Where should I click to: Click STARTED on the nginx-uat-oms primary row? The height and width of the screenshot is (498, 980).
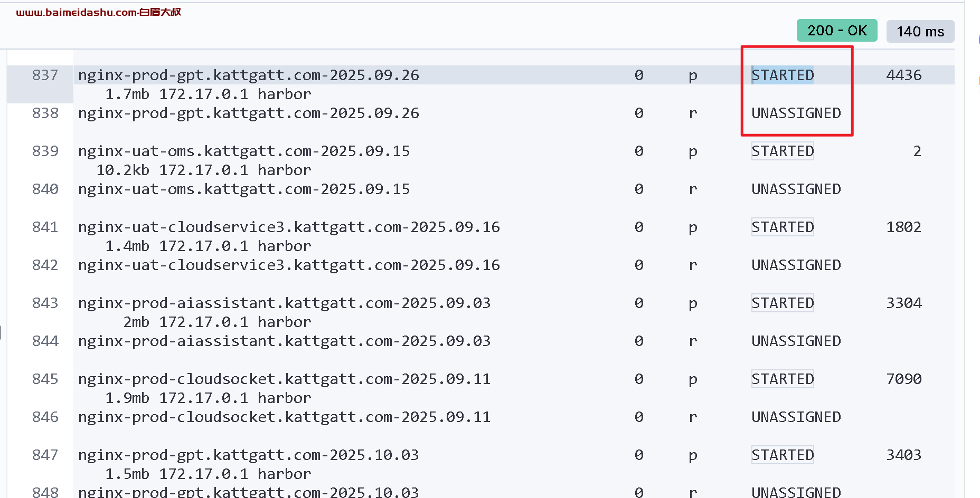783,151
